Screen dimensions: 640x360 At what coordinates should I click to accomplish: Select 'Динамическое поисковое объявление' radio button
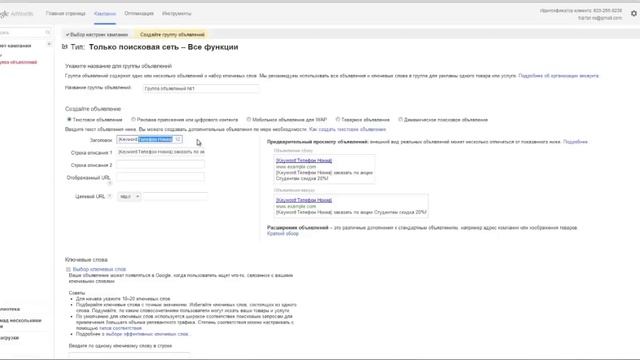400,120
